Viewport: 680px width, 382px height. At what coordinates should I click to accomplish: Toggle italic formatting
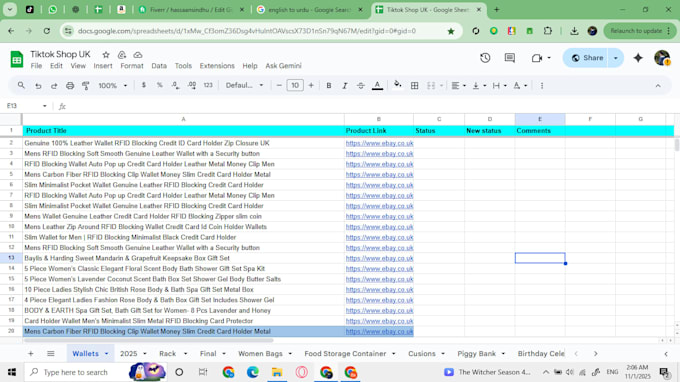(345, 85)
